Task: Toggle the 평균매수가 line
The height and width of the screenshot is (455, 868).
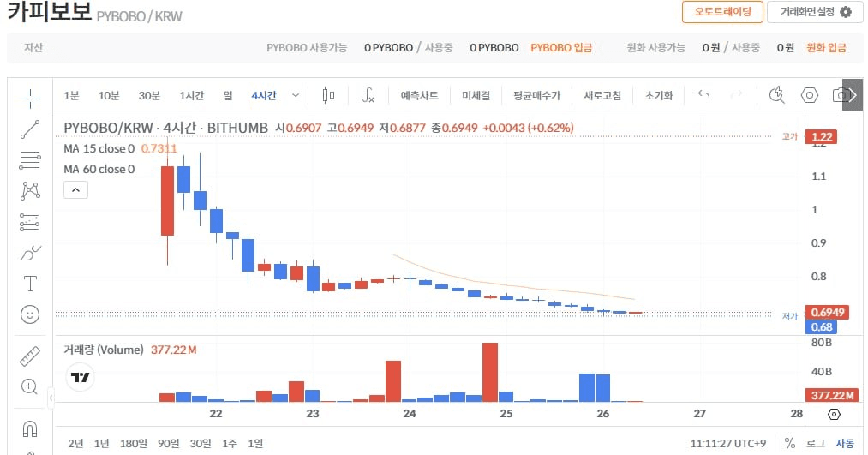Action: (536, 95)
